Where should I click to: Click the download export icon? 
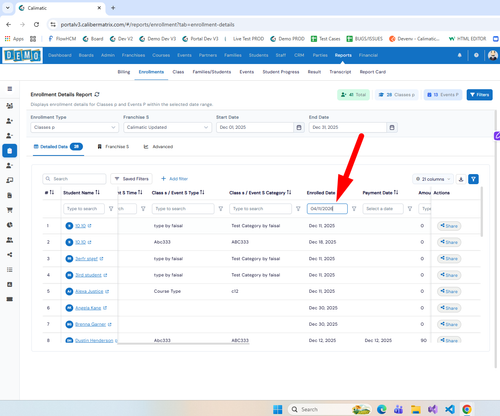(x=461, y=179)
